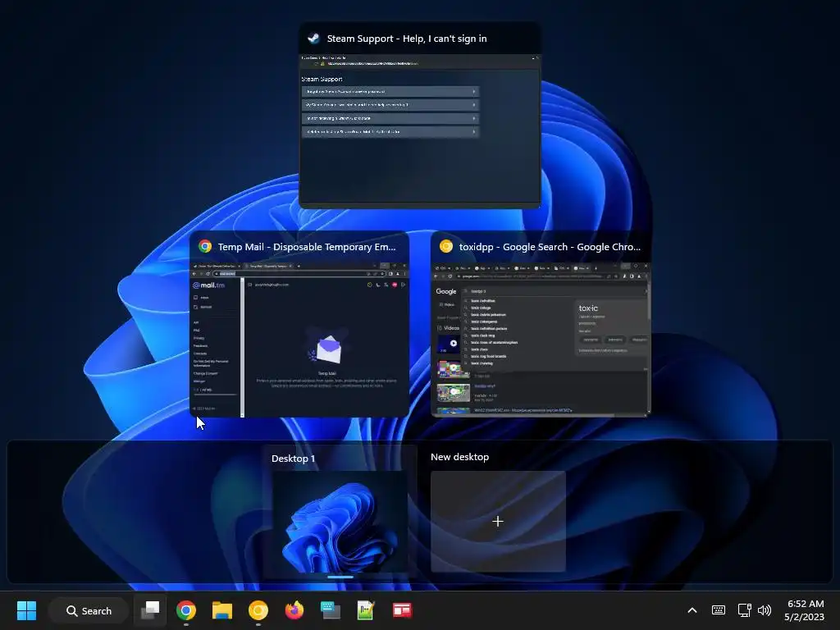Add a New desktop
840x630 pixels.
coord(498,521)
